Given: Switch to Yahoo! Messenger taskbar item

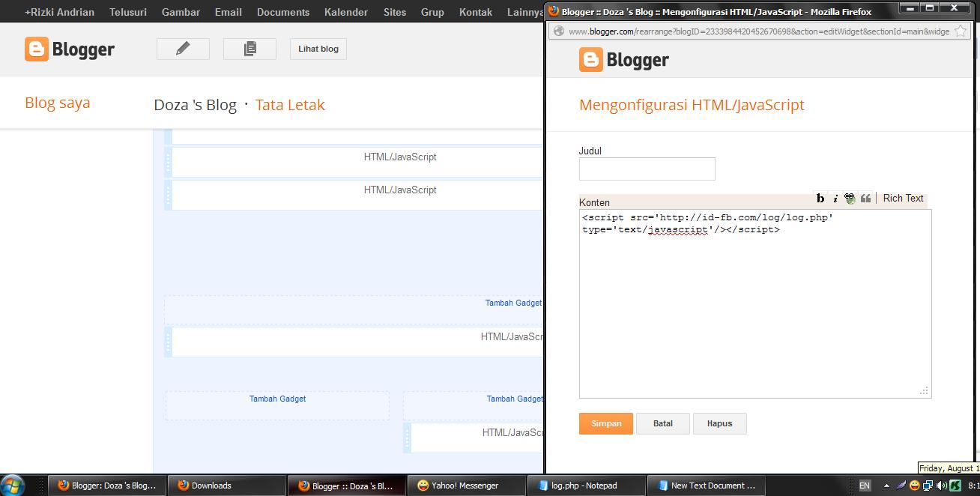Looking at the screenshot, I should tap(466, 486).
